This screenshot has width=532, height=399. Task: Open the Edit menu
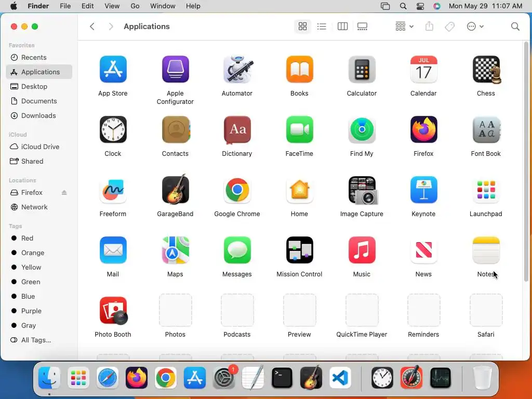click(x=87, y=6)
